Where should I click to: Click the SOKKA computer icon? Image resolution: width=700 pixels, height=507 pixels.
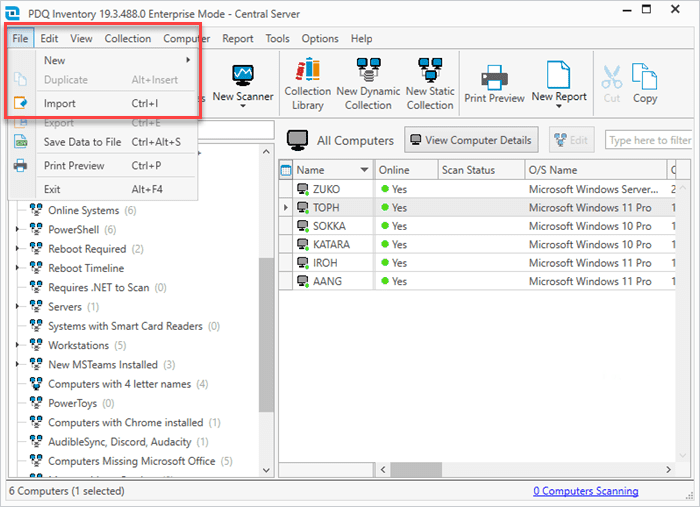click(x=303, y=226)
